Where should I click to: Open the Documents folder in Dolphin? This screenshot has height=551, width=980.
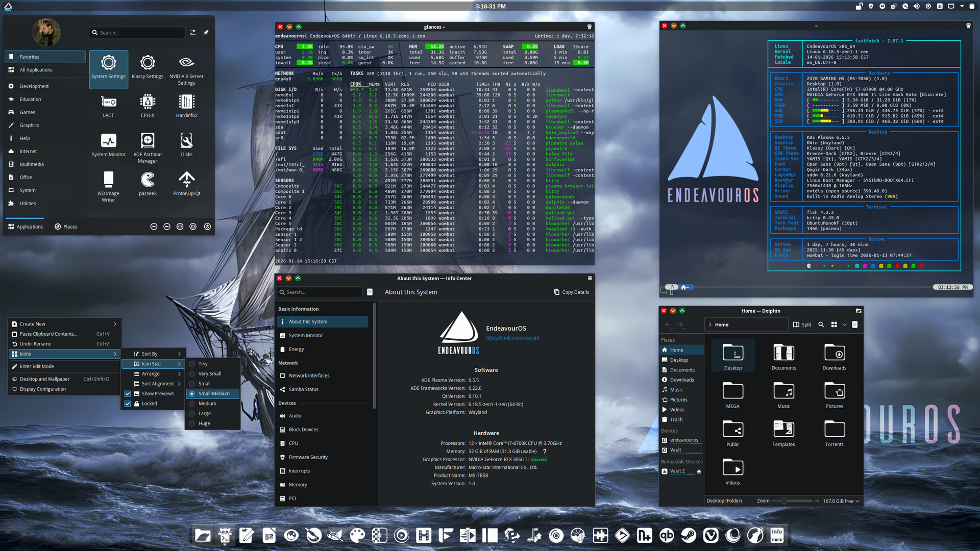pos(783,356)
